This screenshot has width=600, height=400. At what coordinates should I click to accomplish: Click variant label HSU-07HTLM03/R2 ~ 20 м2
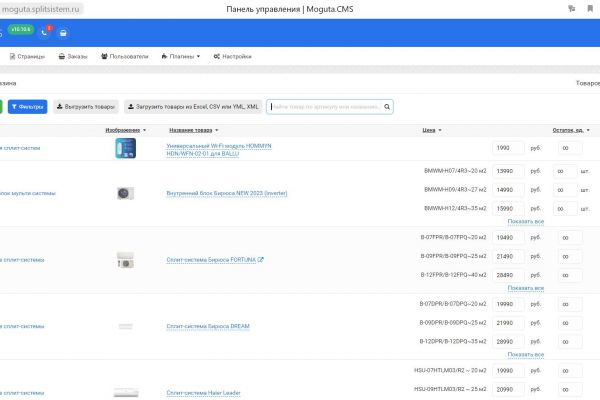point(450,371)
